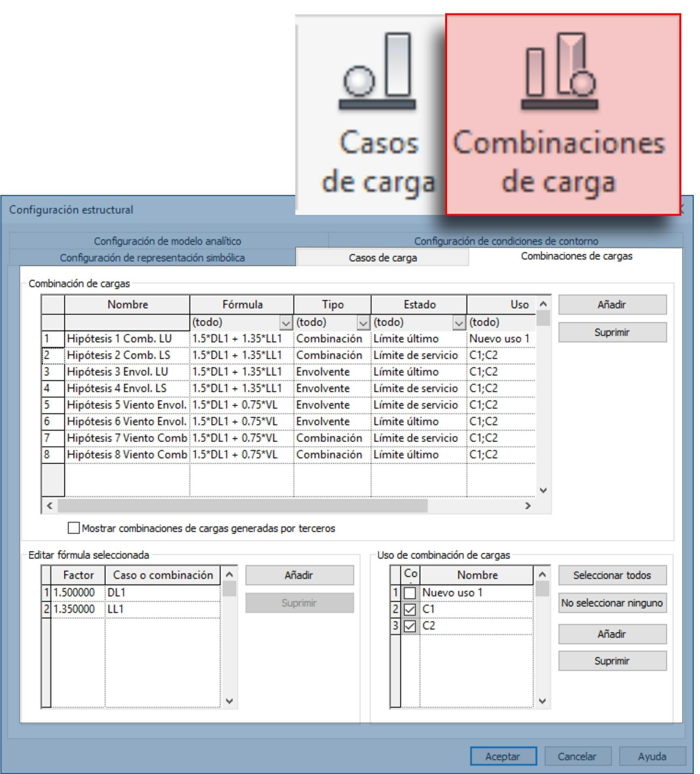This screenshot has width=700, height=774.
Task: Open the Fórmula filter dropdown
Action: 286,323
